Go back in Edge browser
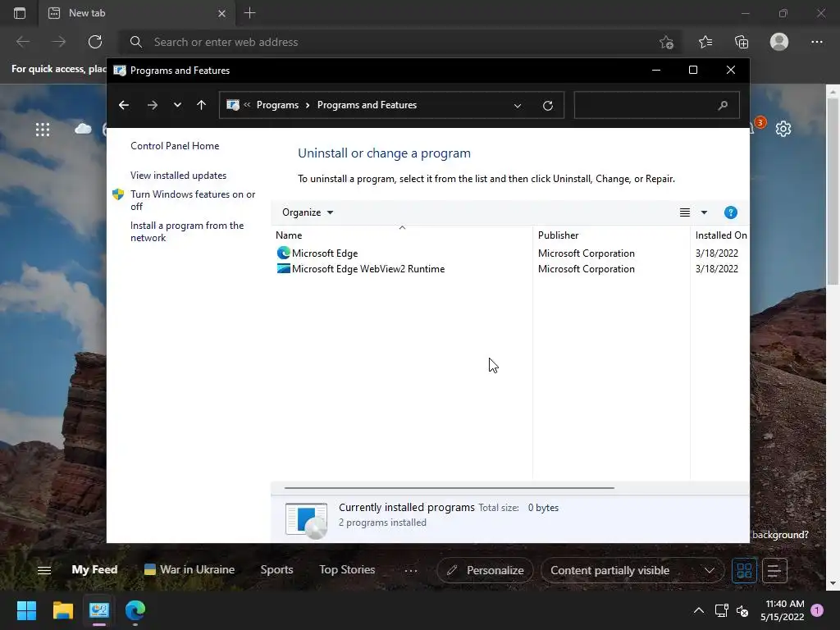840x630 pixels. [x=22, y=42]
